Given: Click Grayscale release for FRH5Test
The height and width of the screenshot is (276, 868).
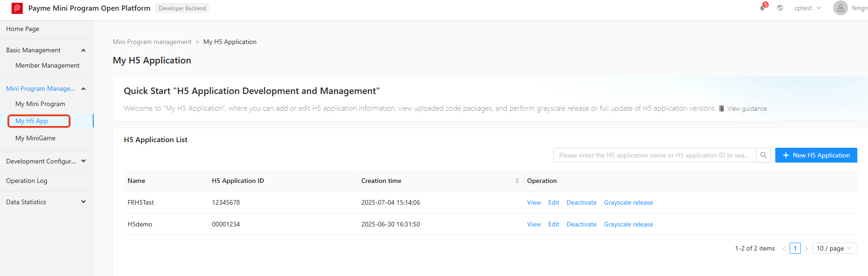Looking at the screenshot, I should [x=628, y=202].
